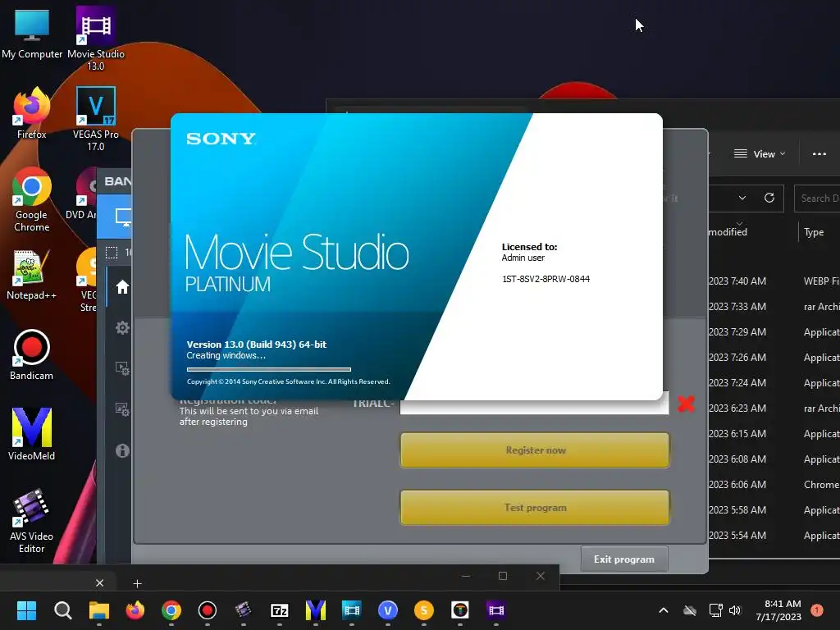Image resolution: width=840 pixels, height=630 pixels.
Task: Select the file row modified 7:40 AM
Action: pyautogui.click(x=774, y=281)
